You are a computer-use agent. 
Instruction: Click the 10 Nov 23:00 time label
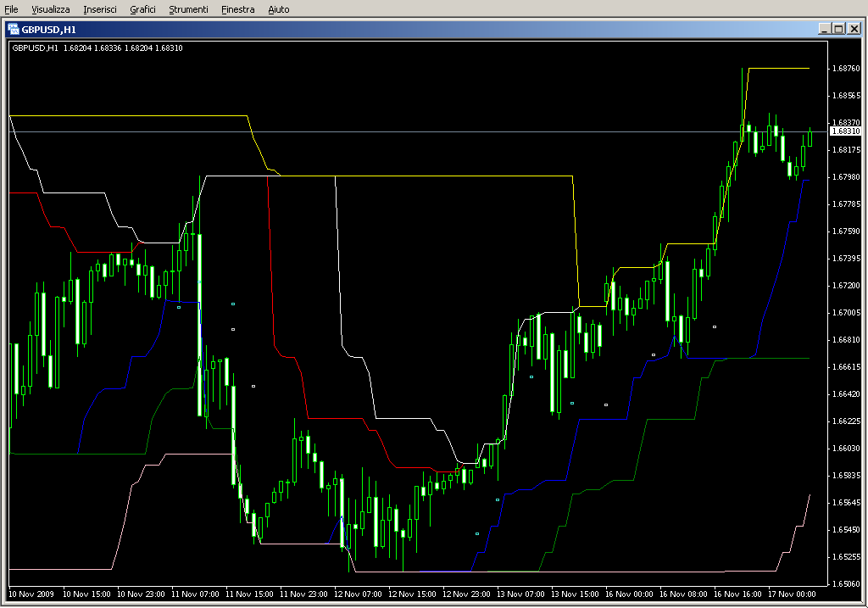pos(141,594)
